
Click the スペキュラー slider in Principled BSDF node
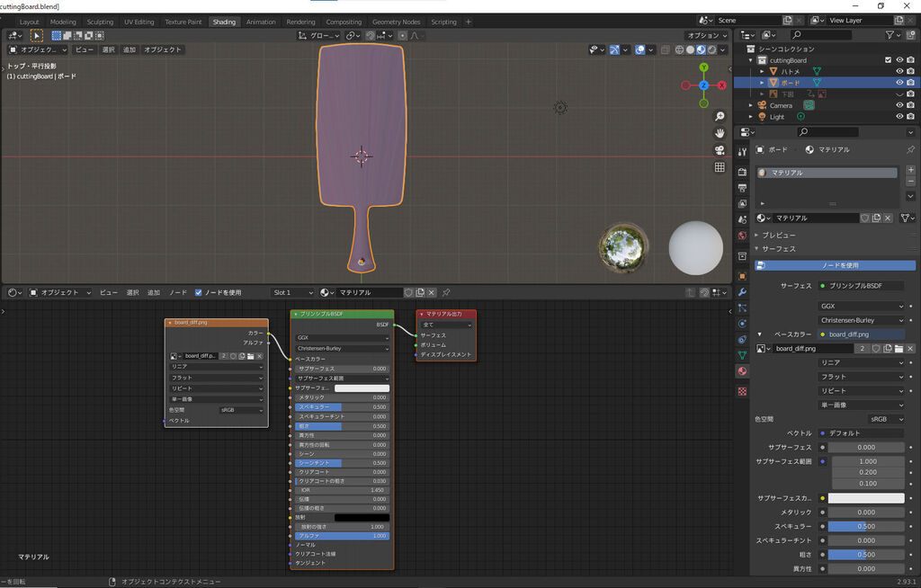(x=342, y=406)
